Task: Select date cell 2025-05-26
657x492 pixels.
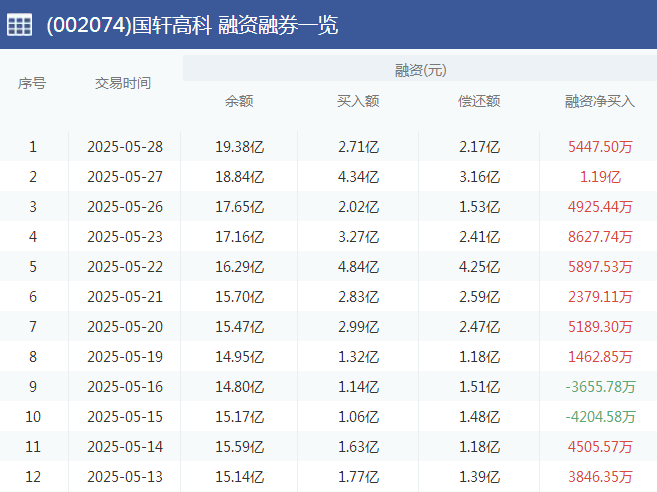Action: 125,207
